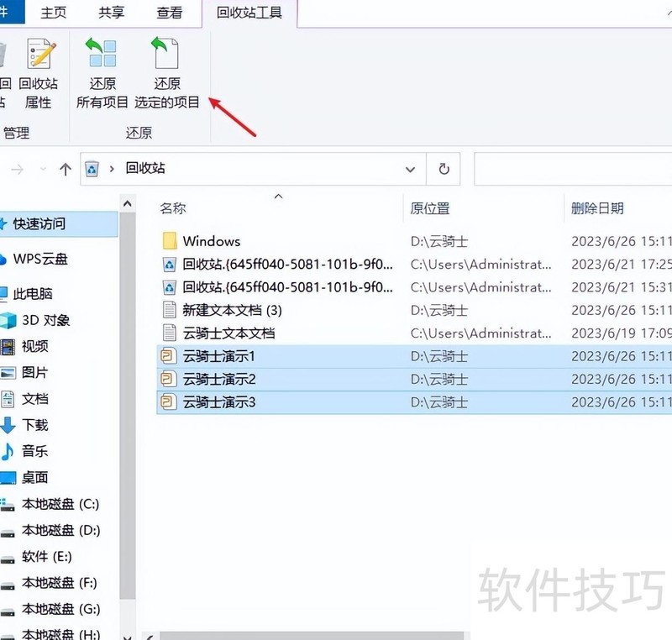672x640 pixels.
Task: Sort by 原位置 column header
Action: (429, 208)
